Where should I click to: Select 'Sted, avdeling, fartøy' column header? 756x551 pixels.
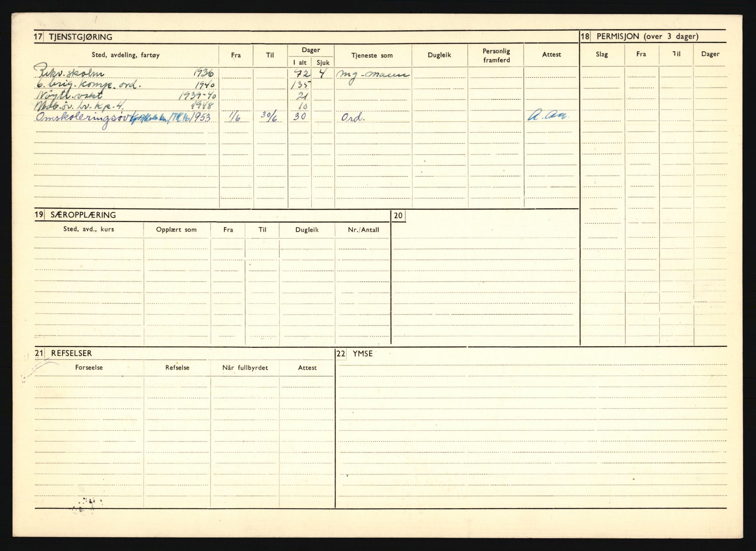point(126,55)
